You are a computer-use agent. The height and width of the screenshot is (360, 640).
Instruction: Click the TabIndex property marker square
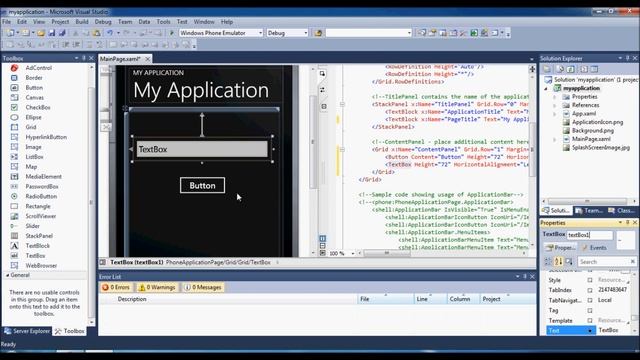click(x=590, y=290)
